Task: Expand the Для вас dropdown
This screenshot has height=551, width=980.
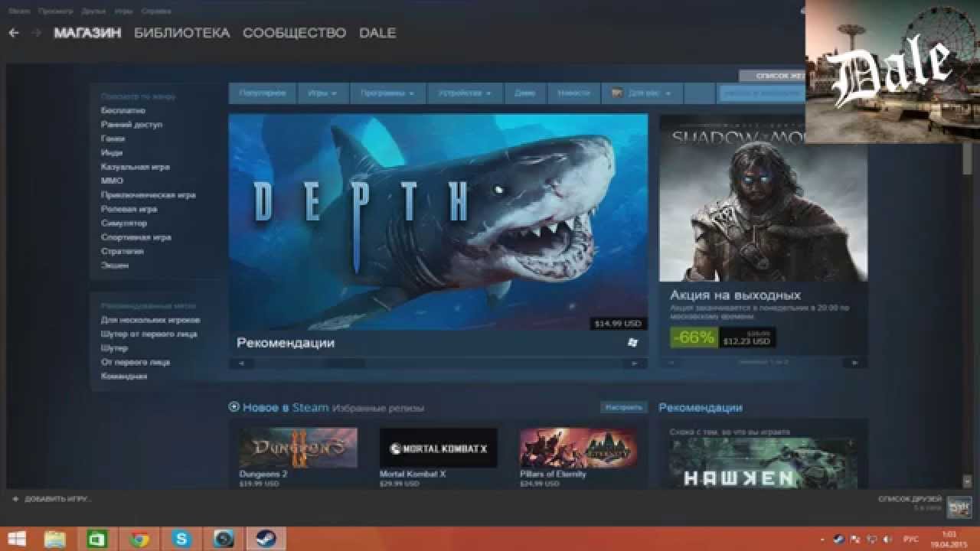Action: click(642, 93)
